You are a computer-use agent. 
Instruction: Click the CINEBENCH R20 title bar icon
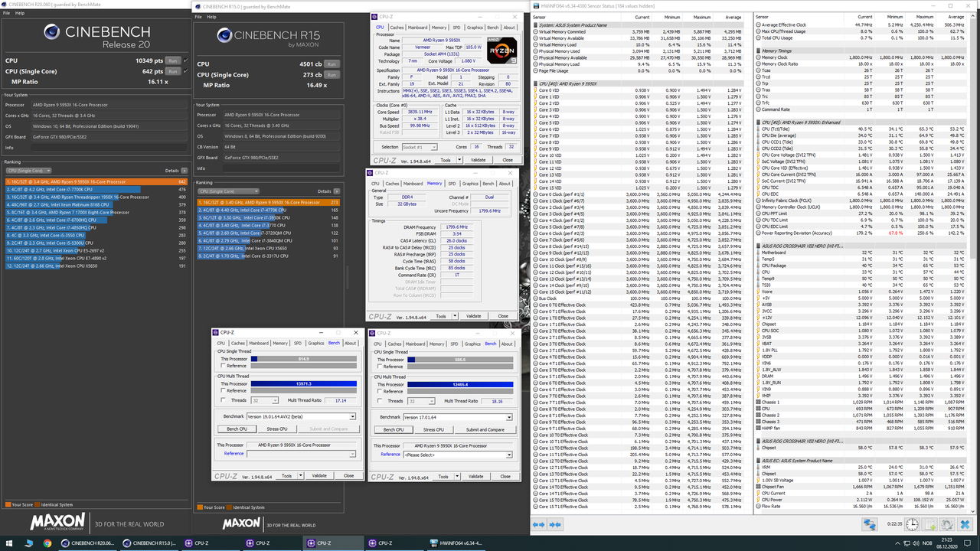pos(5,4)
